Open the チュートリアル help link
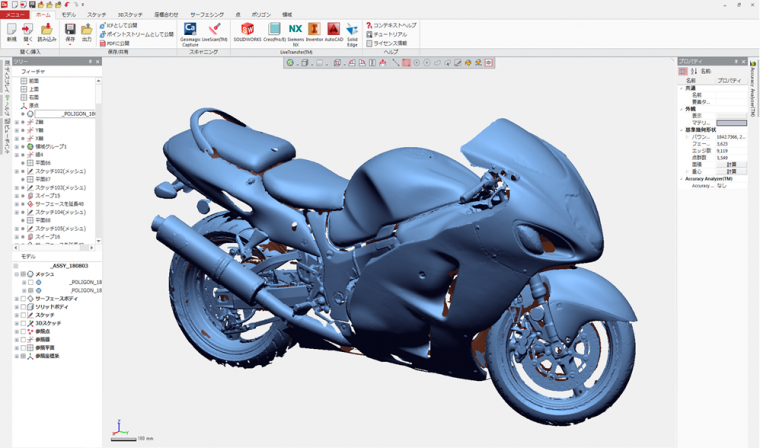The height and width of the screenshot is (448, 760). tap(389, 34)
